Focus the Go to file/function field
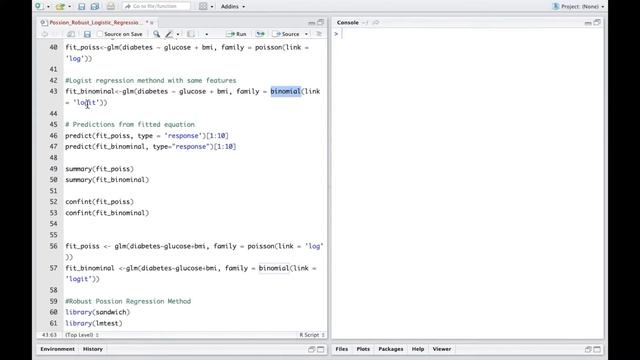This screenshot has height=360, width=640. [x=156, y=7]
